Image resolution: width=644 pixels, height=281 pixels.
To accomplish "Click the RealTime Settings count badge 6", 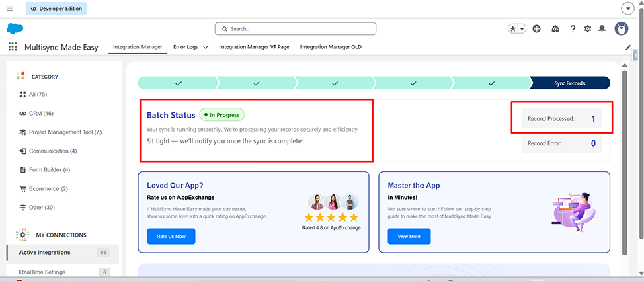I will click(104, 272).
